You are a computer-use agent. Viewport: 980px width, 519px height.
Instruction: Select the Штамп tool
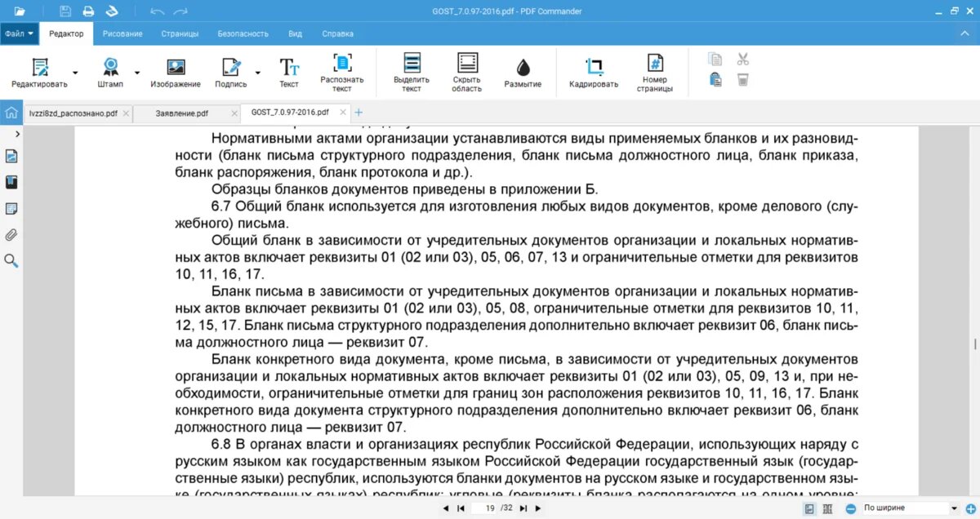110,72
